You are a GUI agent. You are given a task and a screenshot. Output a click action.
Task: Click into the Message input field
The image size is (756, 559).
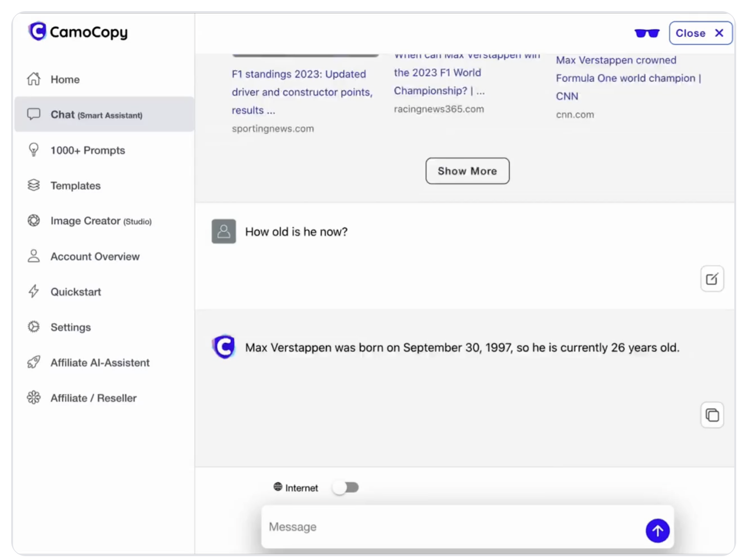pyautogui.click(x=450, y=527)
